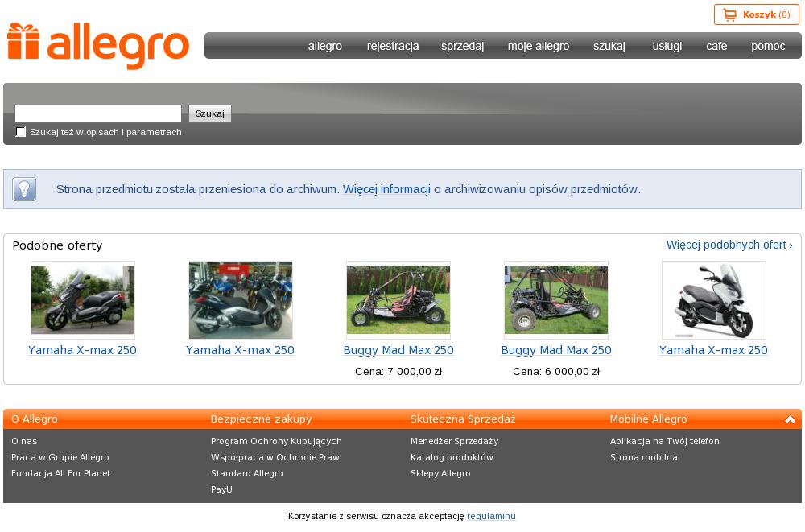Image resolution: width=805 pixels, height=532 pixels.
Task: Open the O nas footer link
Action: pyautogui.click(x=24, y=441)
